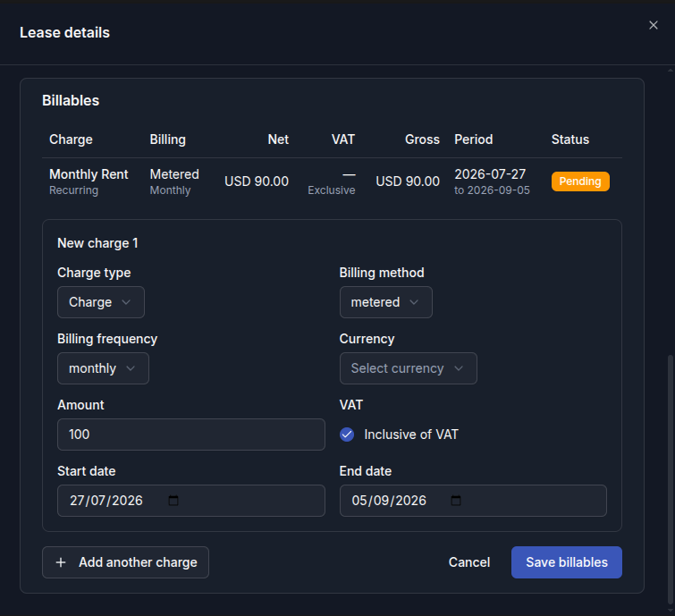The height and width of the screenshot is (616, 675).
Task: Click the chevron in the metered dropdown
Action: pyautogui.click(x=414, y=302)
